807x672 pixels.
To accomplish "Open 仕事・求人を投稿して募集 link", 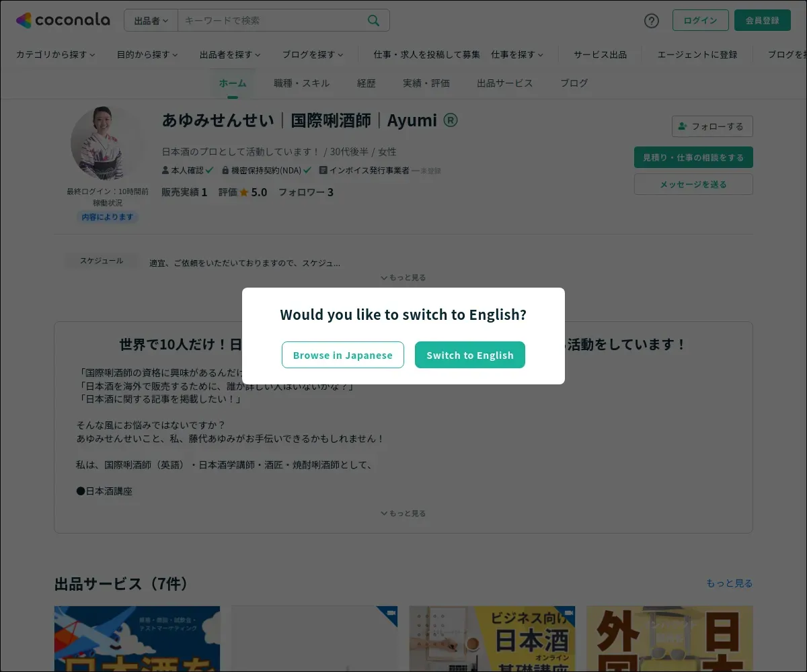I will (x=427, y=54).
